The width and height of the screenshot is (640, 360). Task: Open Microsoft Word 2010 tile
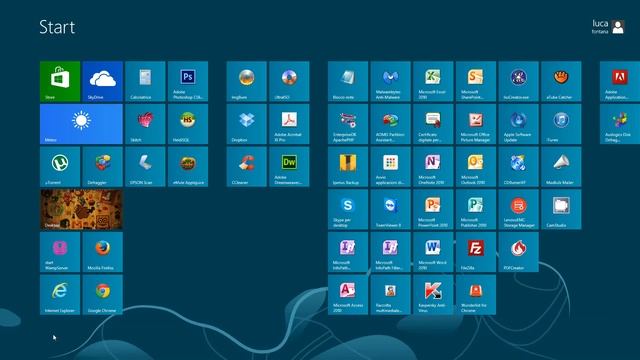click(x=433, y=252)
